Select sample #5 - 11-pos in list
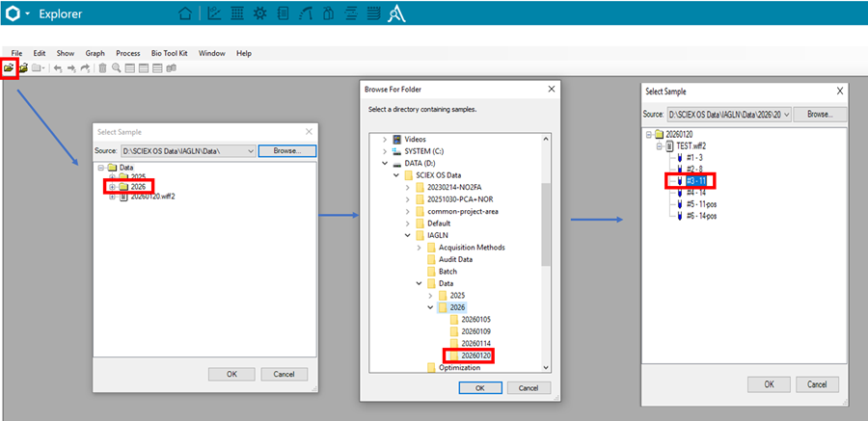Image resolution: width=868 pixels, height=421 pixels. tap(702, 204)
